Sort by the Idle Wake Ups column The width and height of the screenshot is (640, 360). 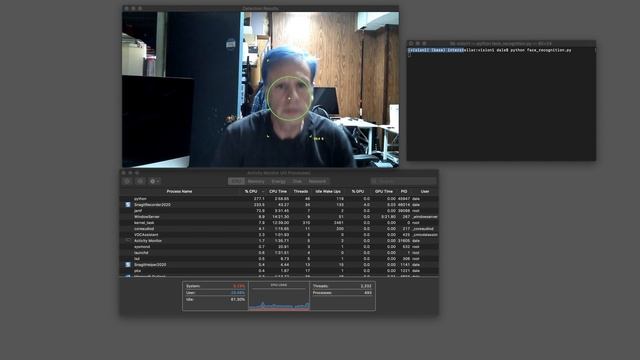point(328,191)
